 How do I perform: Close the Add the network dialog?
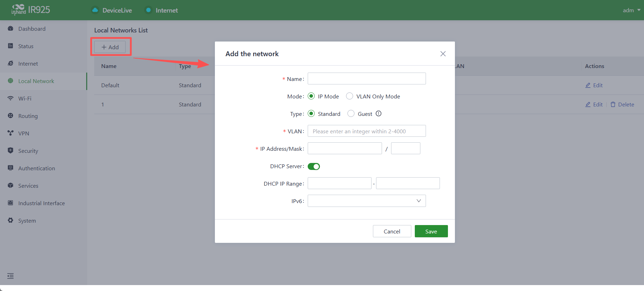[x=443, y=54]
